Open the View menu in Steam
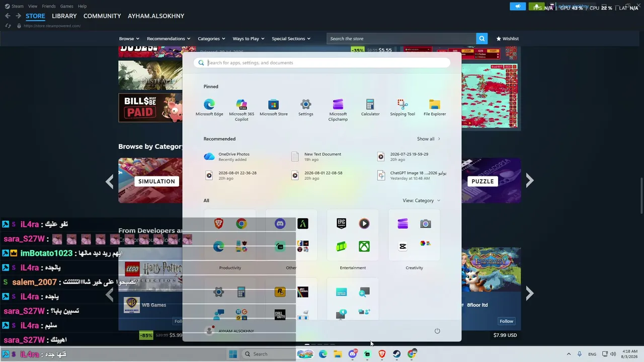The height and width of the screenshot is (362, 644). click(33, 6)
